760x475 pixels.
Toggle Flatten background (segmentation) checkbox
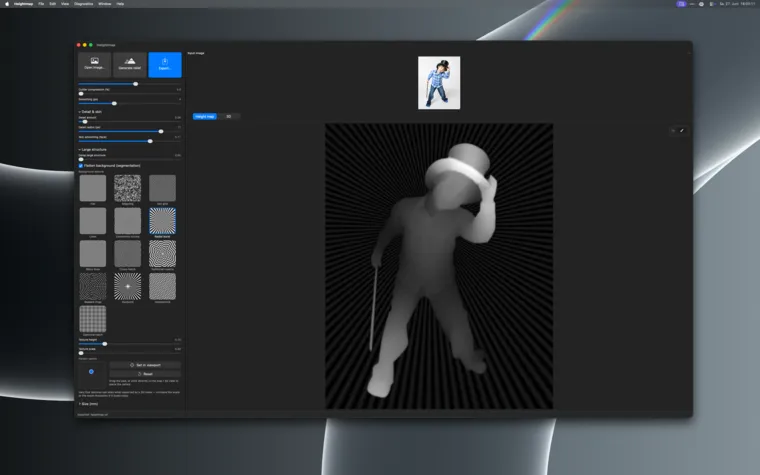click(x=80, y=166)
